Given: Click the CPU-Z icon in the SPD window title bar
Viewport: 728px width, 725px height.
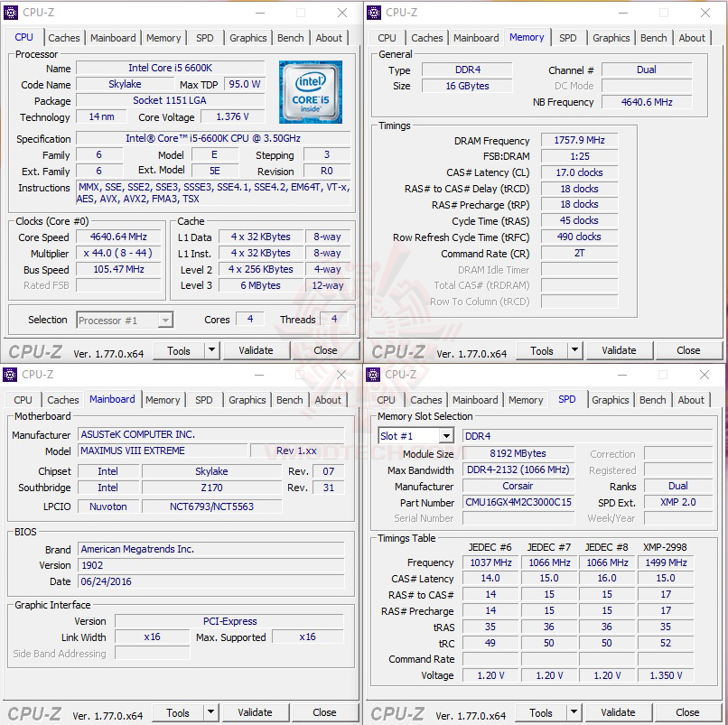Looking at the screenshot, I should click(373, 375).
